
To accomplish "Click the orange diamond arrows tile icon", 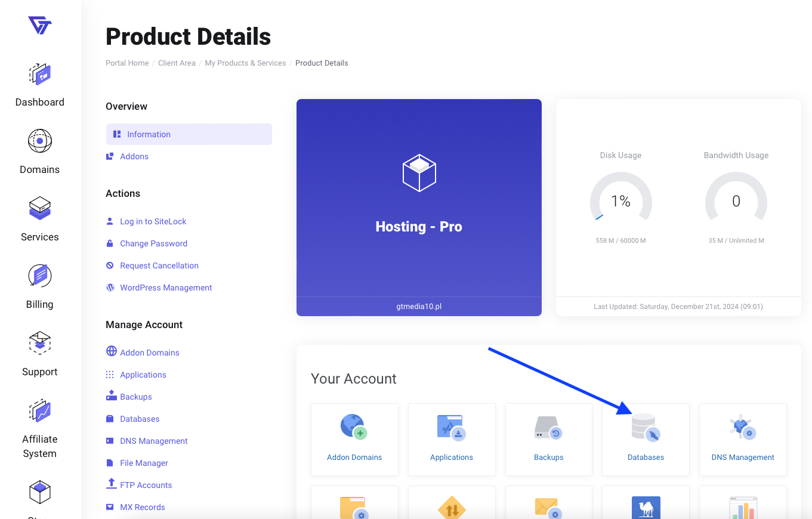I will 451,508.
